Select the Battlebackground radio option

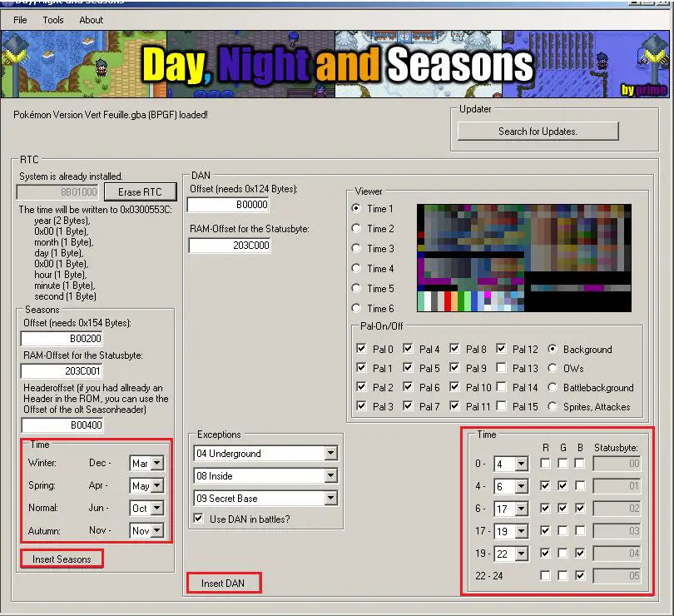[553, 387]
